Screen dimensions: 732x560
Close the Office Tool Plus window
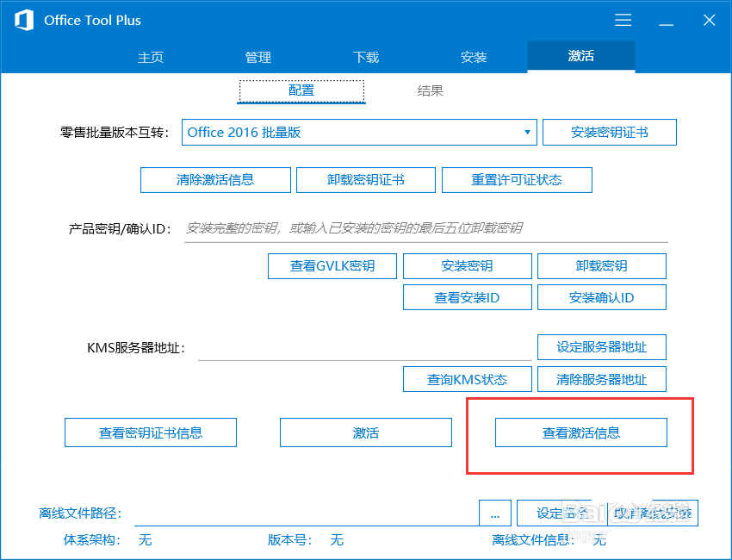point(709,20)
